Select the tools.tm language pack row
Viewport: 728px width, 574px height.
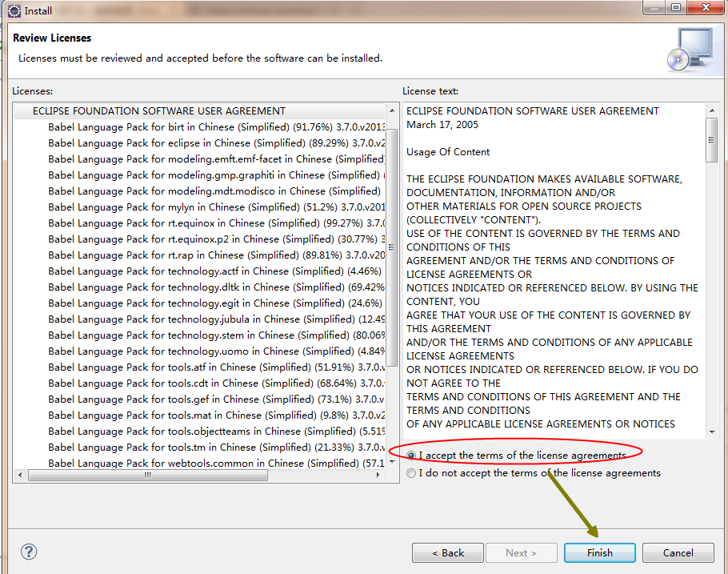click(216, 448)
